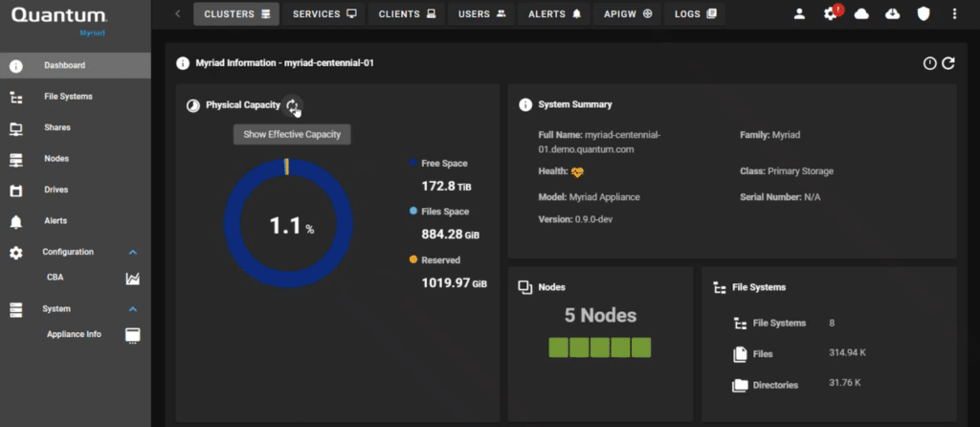The height and width of the screenshot is (427, 980).
Task: Open the Dashboard sidebar item
Action: [75, 66]
